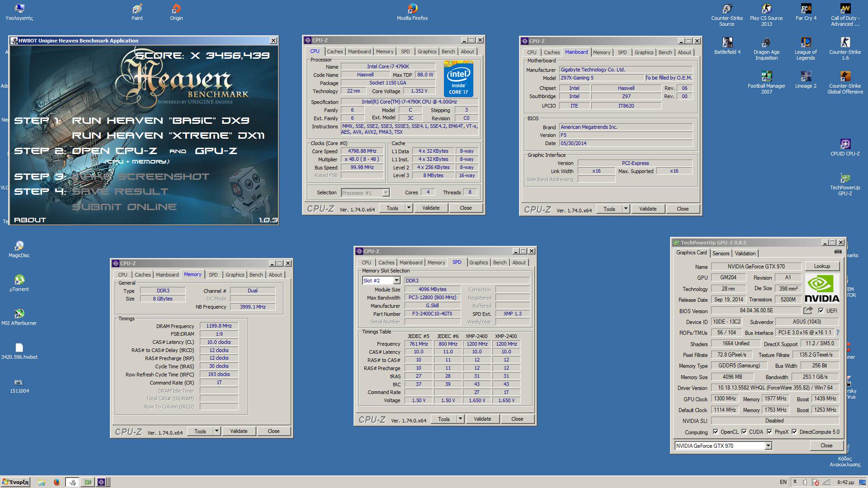Open Processor #1 selection dropdown
The height and width of the screenshot is (488, 868).
tap(386, 192)
